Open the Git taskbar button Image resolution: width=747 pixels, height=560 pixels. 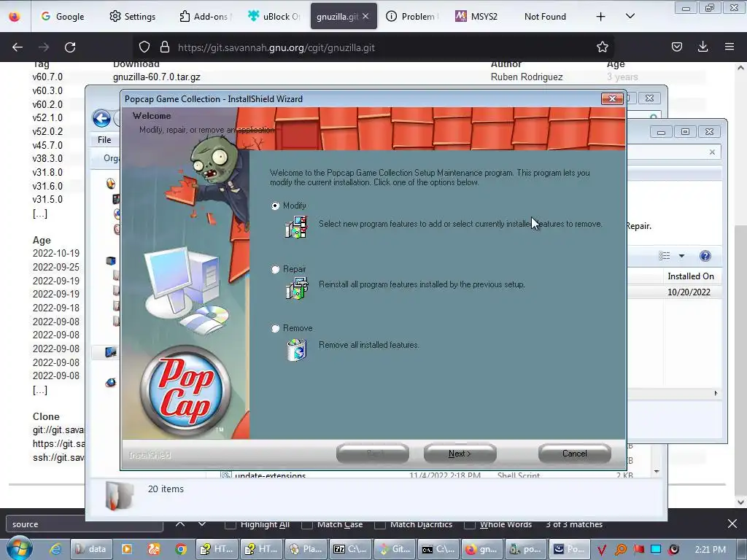[395, 550]
